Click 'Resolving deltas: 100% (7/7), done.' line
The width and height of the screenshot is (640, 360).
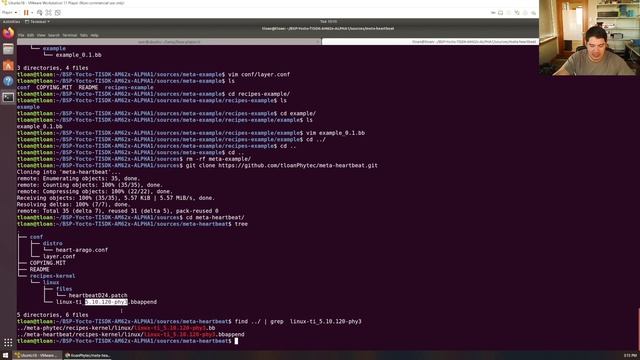tap(73, 204)
